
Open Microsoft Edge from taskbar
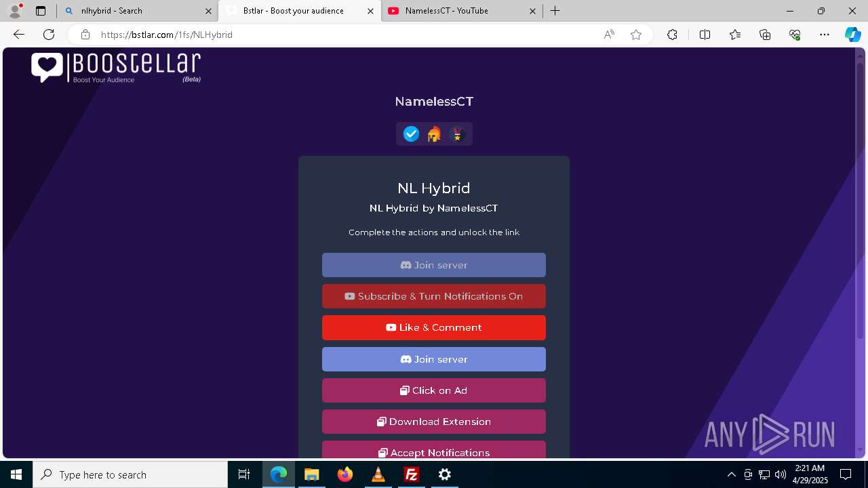279,474
